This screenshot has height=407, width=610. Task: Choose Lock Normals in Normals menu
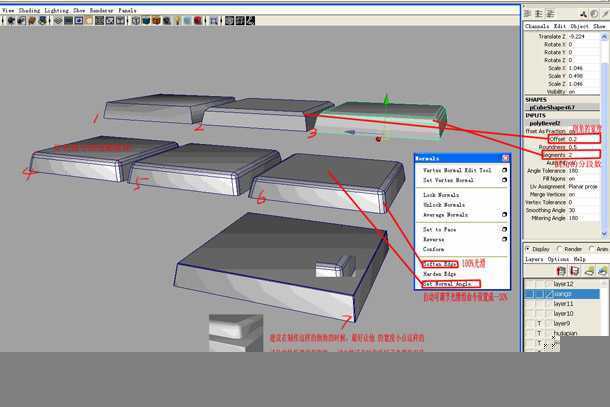[441, 195]
